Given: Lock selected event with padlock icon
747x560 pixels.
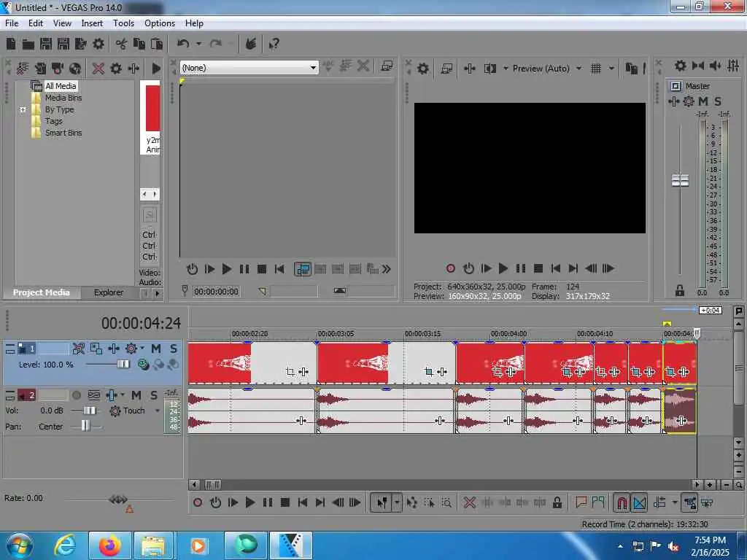Looking at the screenshot, I should 557,502.
